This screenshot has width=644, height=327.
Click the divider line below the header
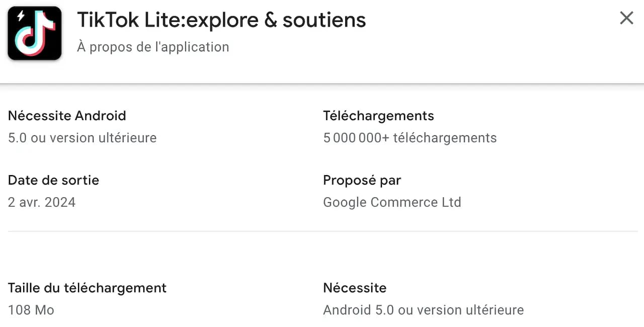[322, 84]
